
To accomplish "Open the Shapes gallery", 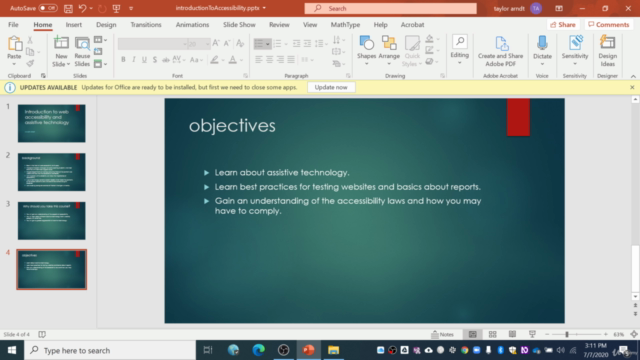I will click(x=366, y=51).
